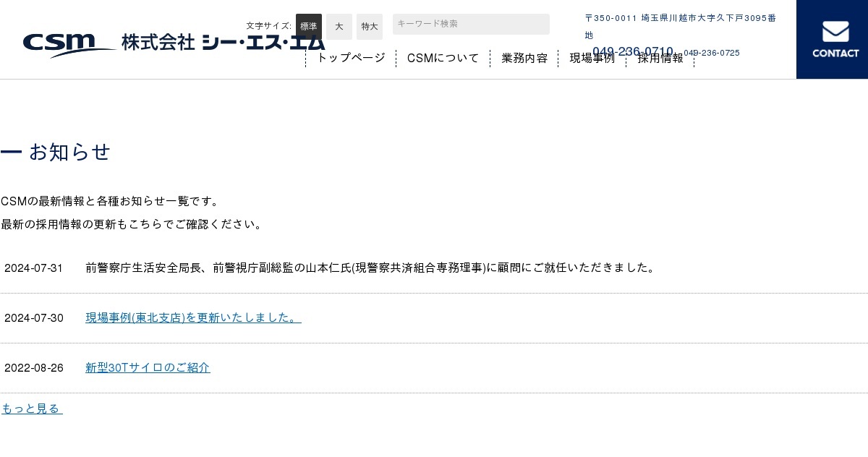Click the 2022-08-26 news date

tap(34, 368)
